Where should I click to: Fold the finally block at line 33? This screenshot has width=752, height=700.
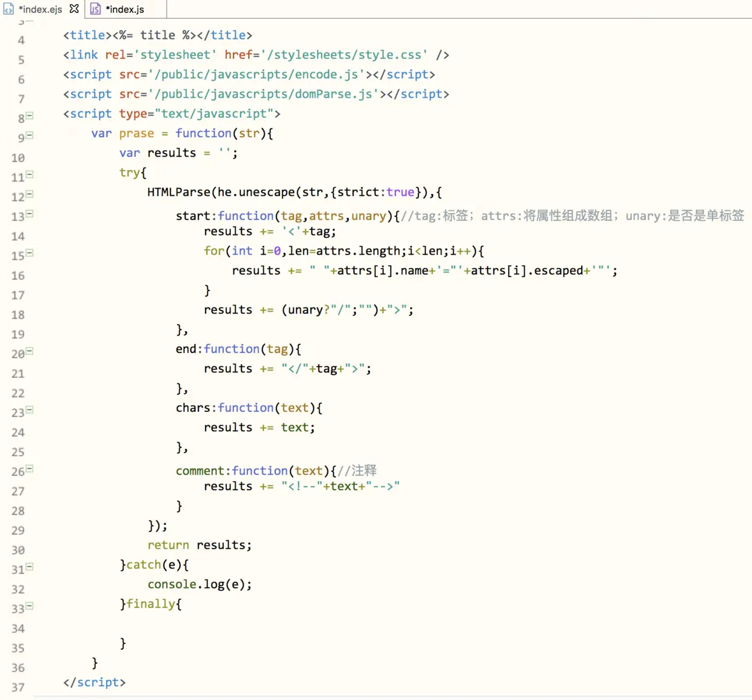point(30,605)
